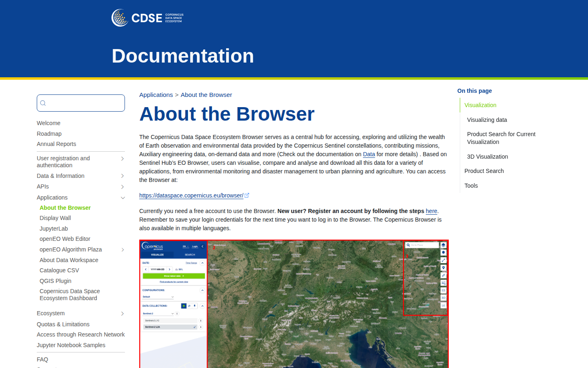The height and width of the screenshot is (368, 588).
Task: Click the Copernicus Browser screenshot image
Action: point(294,304)
